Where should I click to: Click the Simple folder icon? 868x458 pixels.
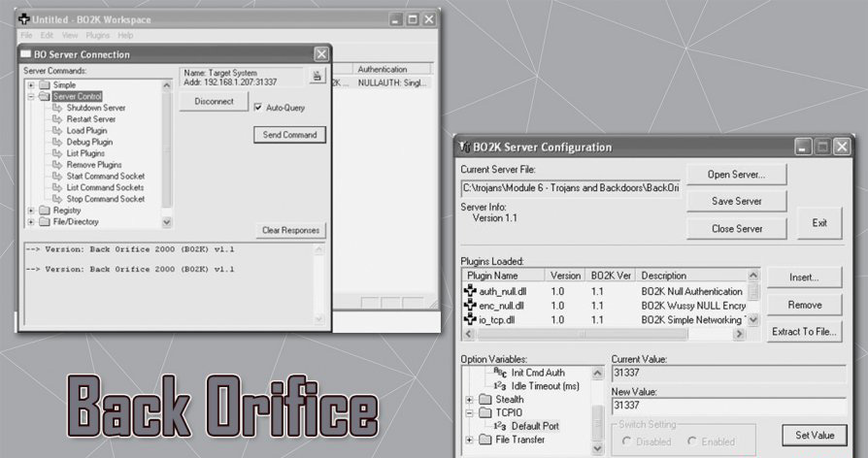click(45, 84)
